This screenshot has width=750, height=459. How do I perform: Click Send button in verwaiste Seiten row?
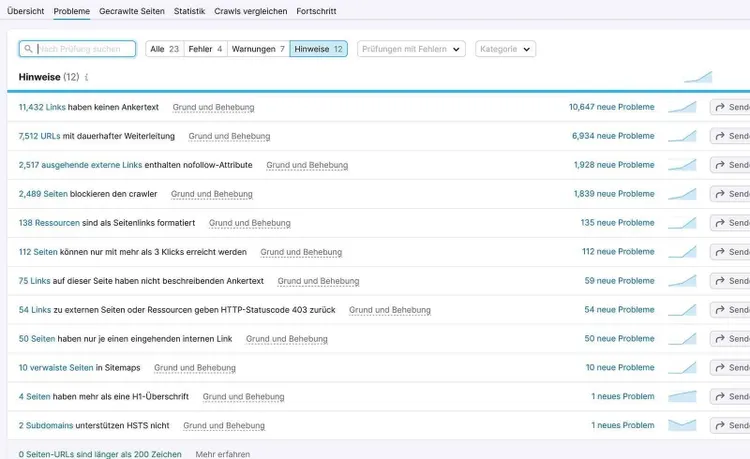[x=730, y=368]
